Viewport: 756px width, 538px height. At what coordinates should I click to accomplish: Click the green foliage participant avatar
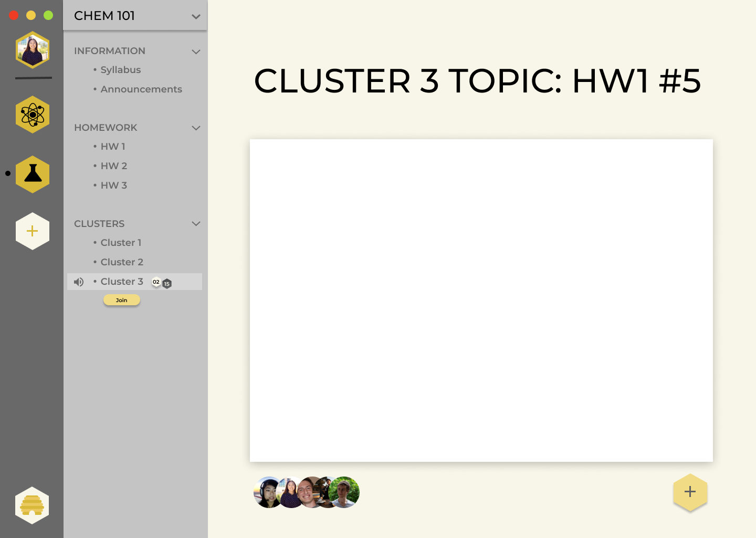345,492
